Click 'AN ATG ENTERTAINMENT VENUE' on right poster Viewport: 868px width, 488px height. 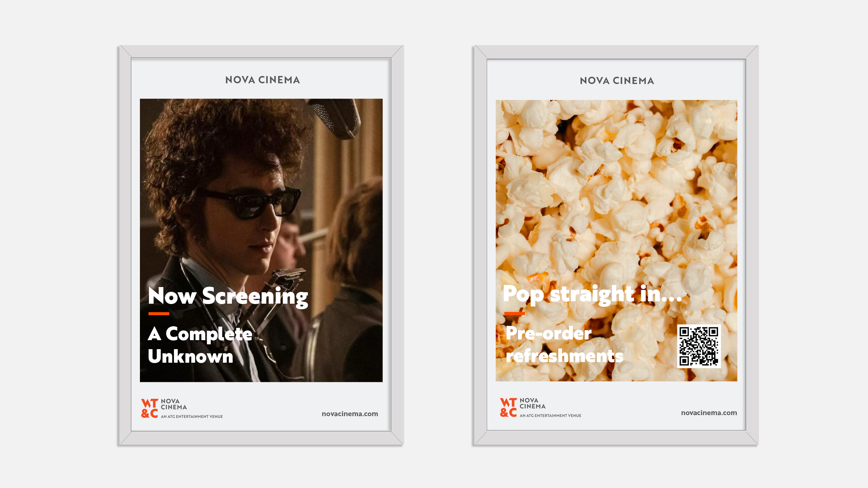[x=550, y=415]
